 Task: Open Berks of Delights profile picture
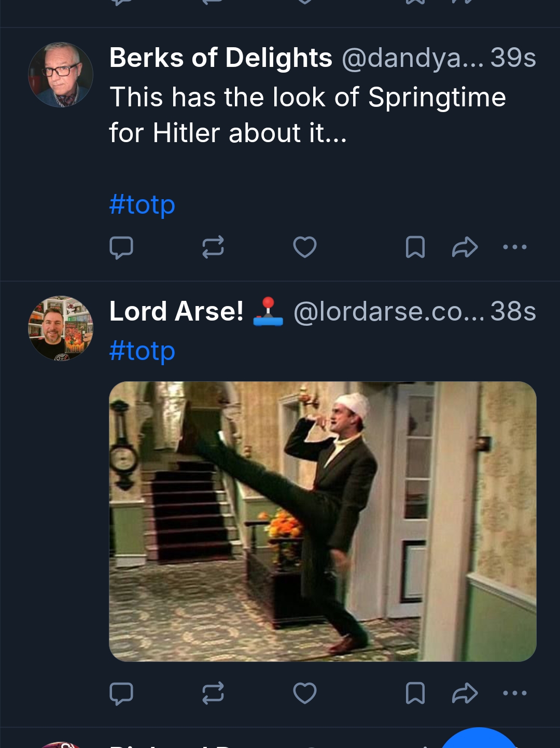point(61,75)
